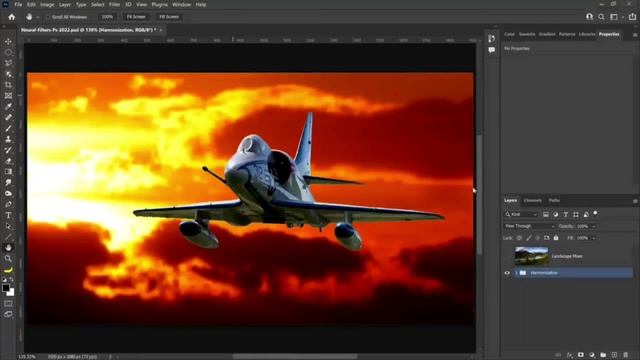Select the Eraser tool
Viewport: 640px width, 360px height.
coord(8,161)
